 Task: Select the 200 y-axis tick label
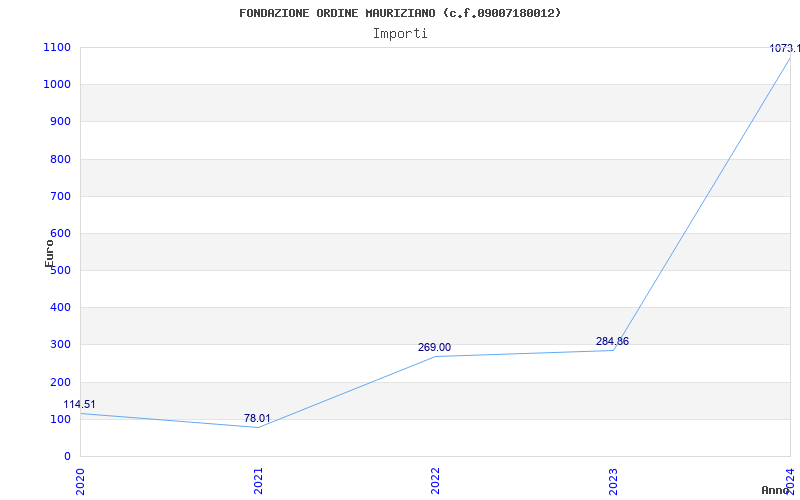60,382
